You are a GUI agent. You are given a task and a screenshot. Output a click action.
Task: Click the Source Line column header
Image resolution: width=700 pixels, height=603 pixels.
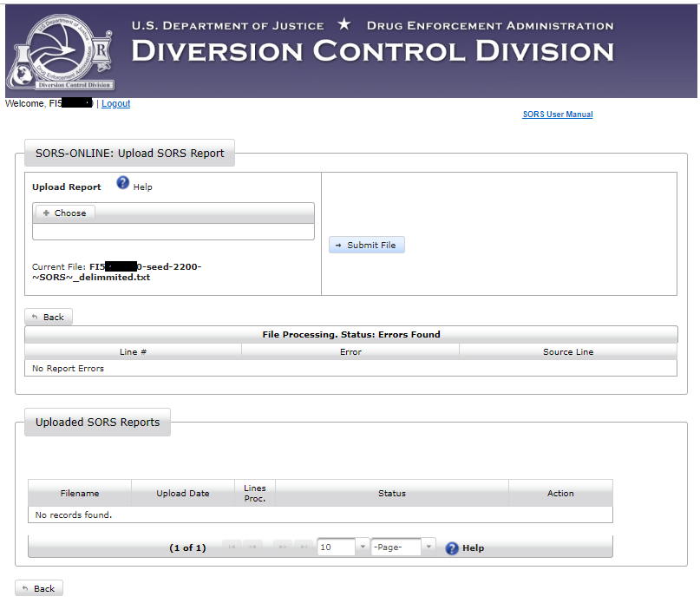pyautogui.click(x=568, y=352)
